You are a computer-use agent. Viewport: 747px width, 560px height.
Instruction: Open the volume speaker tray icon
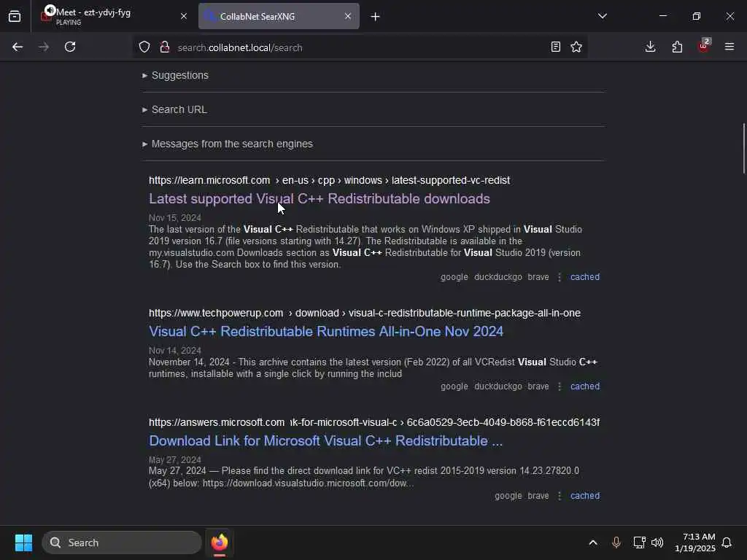click(657, 542)
